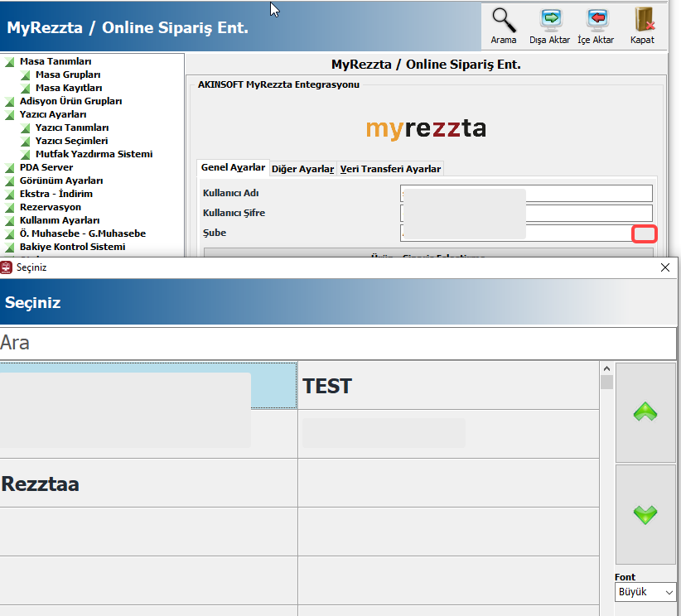The width and height of the screenshot is (681, 616).
Task: Click the green up arrow button
Action: click(x=645, y=412)
